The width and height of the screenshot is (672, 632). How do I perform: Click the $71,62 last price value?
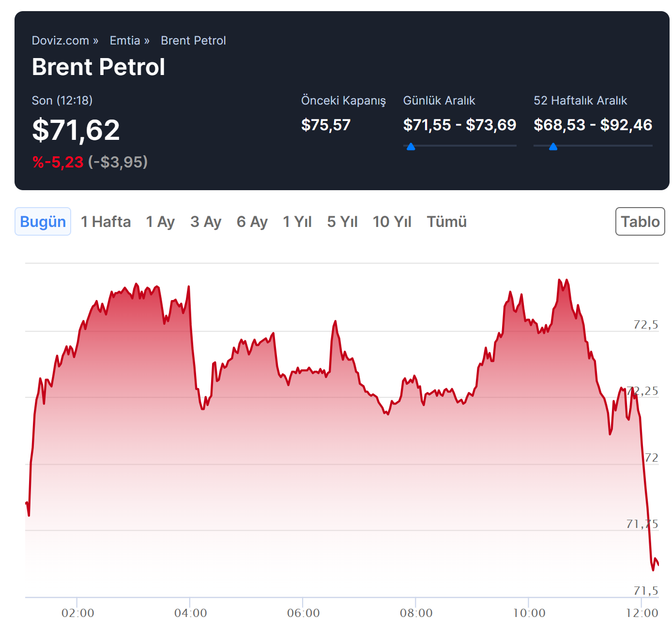point(76,130)
